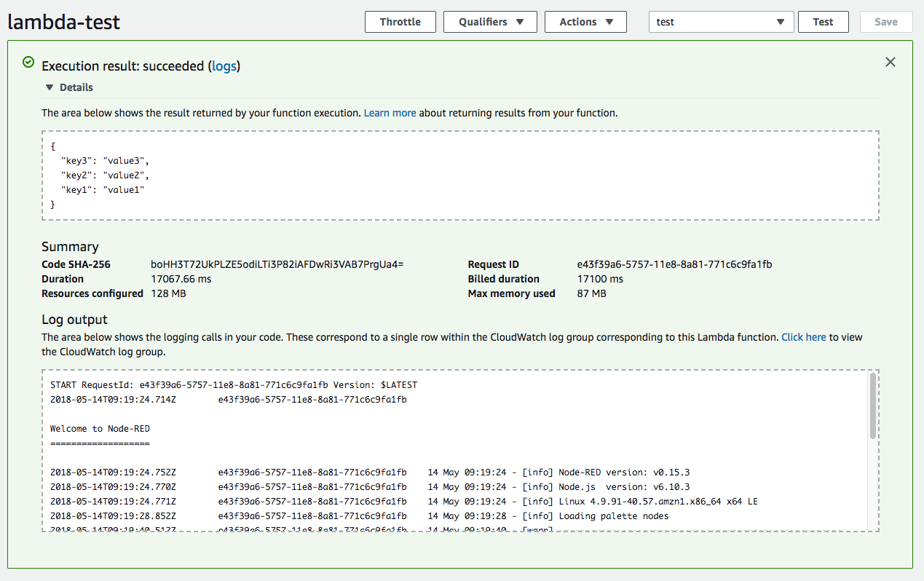Click the lambda-test function title
The height and width of the screenshot is (581, 924).
pos(64,22)
